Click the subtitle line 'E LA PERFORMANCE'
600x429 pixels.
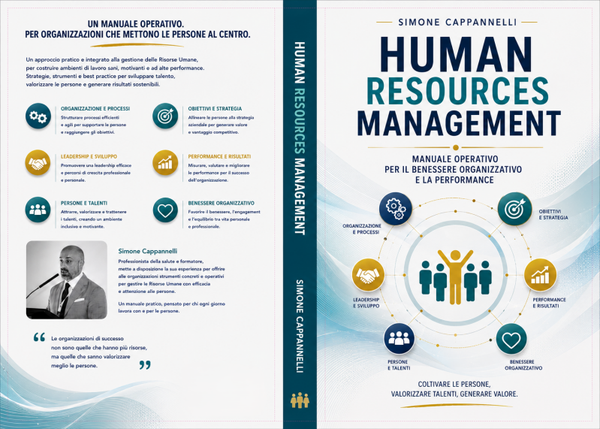pyautogui.click(x=455, y=180)
